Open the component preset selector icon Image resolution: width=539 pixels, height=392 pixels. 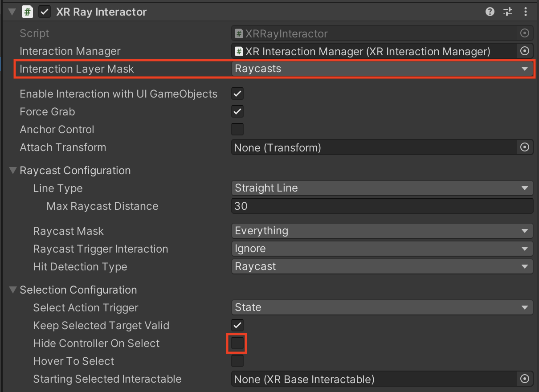click(x=508, y=12)
